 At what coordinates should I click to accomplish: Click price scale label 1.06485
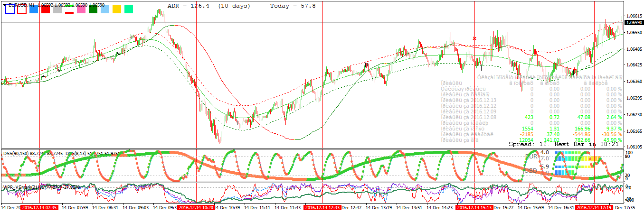pyautogui.click(x=634, y=49)
